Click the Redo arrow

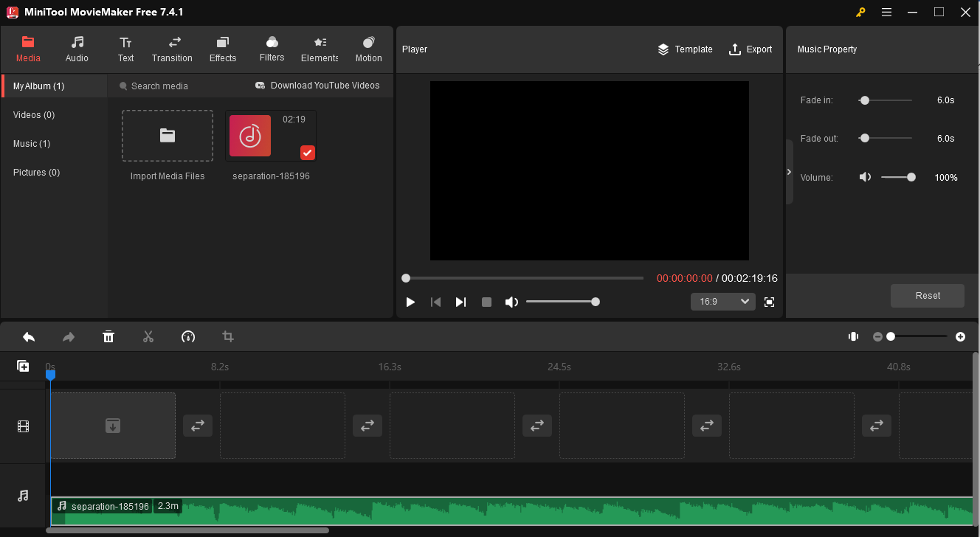point(69,336)
